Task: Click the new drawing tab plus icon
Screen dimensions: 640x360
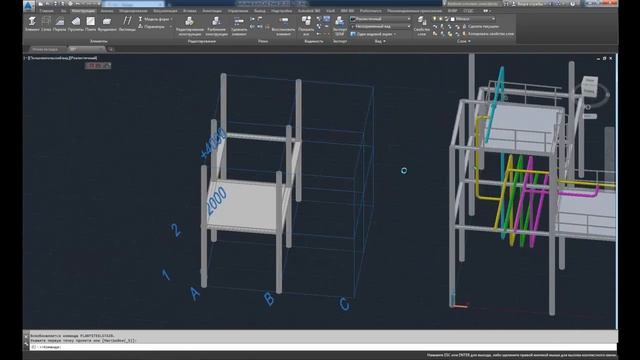Action: pyautogui.click(x=110, y=49)
